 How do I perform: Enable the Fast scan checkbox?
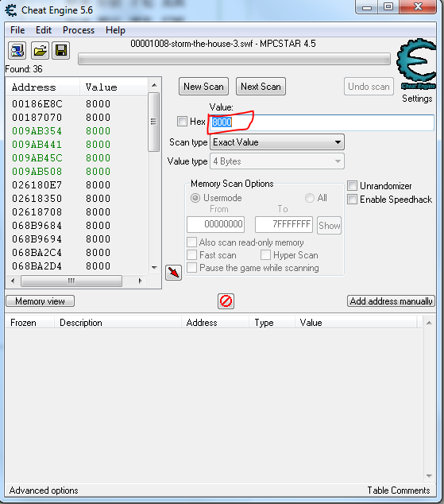tap(191, 255)
